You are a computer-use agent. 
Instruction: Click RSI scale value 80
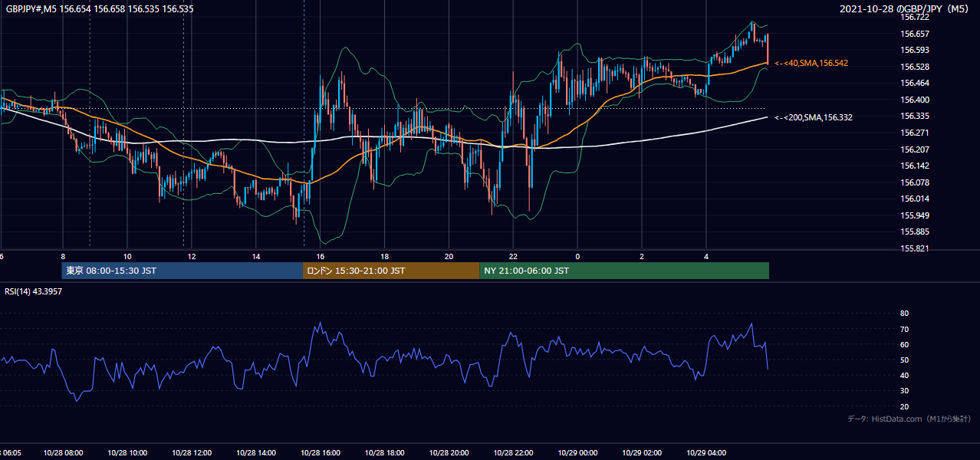point(905,314)
